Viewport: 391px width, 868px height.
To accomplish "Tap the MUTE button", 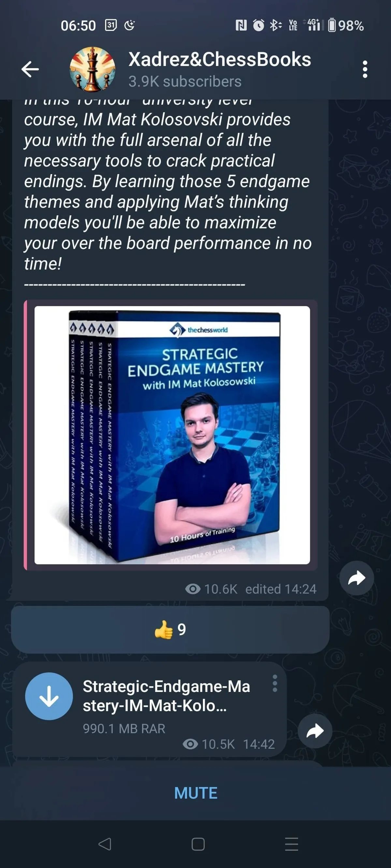I will click(x=196, y=792).
